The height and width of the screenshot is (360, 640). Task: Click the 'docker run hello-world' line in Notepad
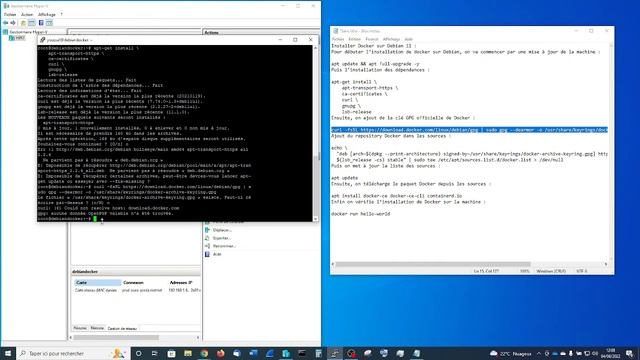coord(360,214)
